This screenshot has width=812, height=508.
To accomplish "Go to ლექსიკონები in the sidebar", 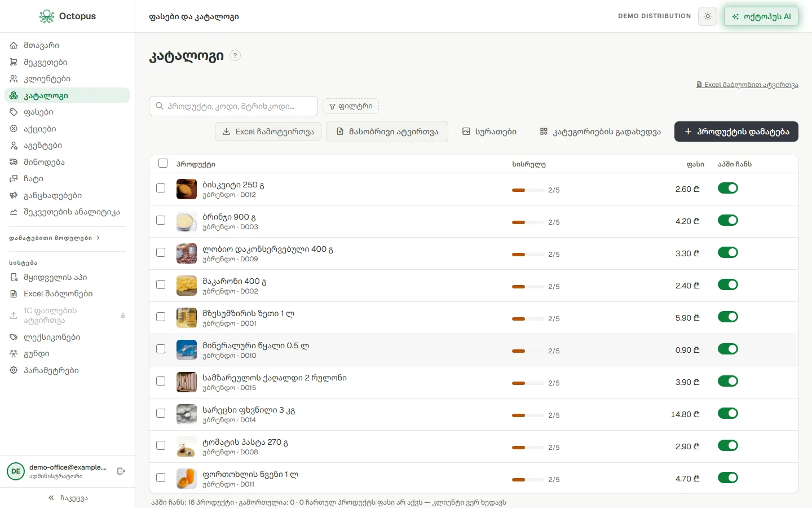I will point(67,337).
